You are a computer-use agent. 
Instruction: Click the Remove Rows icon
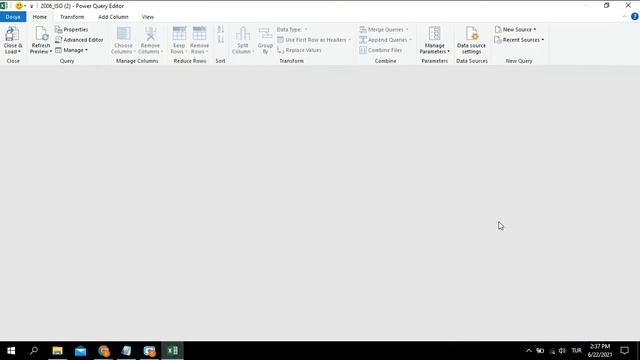point(200,33)
